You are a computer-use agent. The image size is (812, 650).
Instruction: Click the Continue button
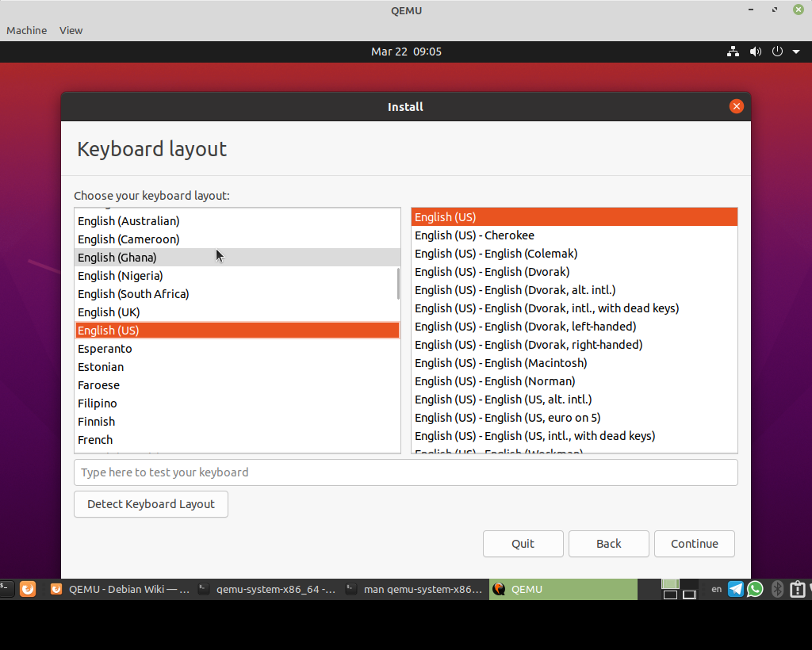[x=695, y=544]
